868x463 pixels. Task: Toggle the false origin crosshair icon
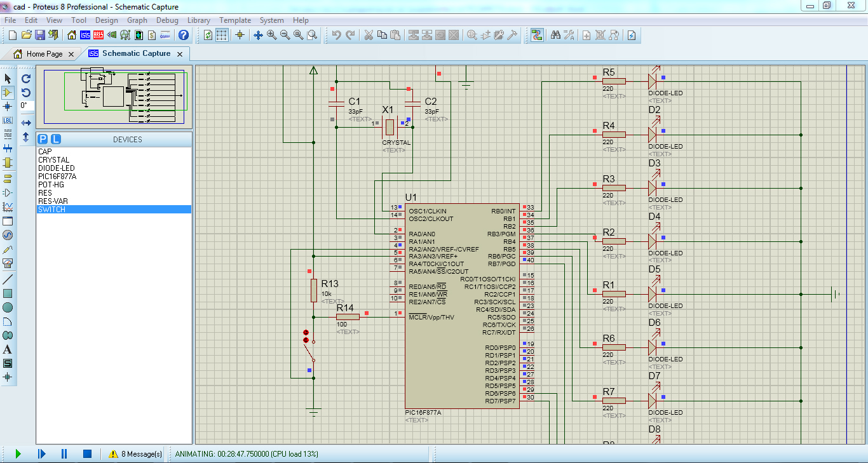click(240, 35)
